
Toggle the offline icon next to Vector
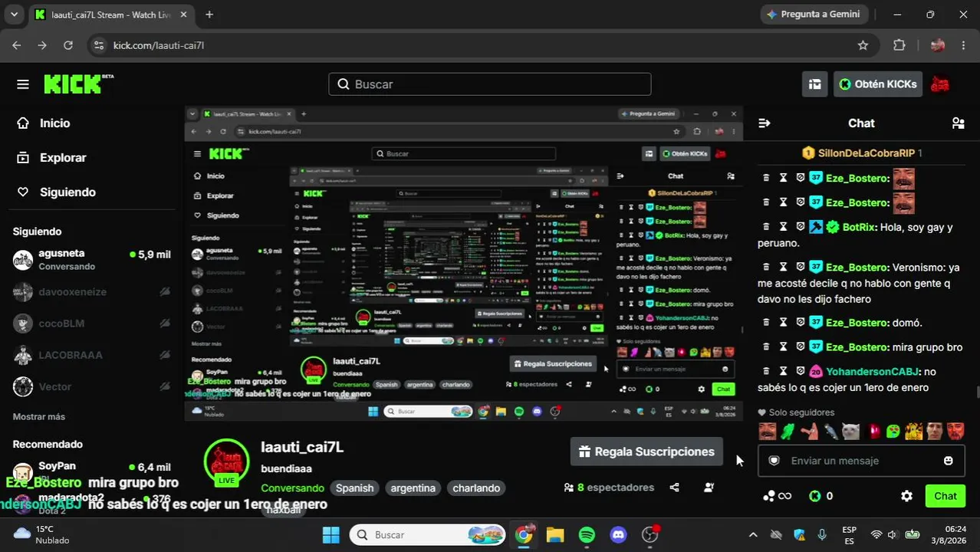(164, 386)
